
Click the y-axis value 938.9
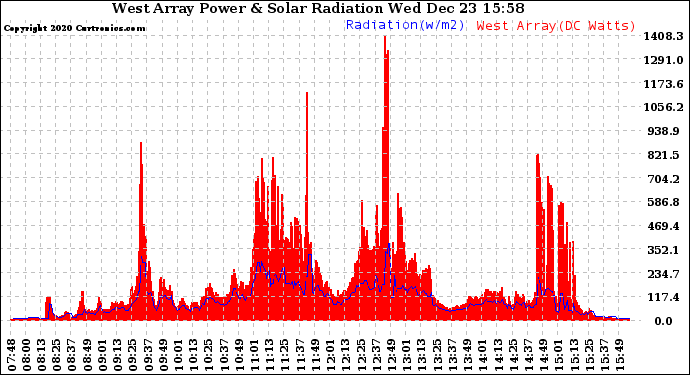(x=663, y=131)
